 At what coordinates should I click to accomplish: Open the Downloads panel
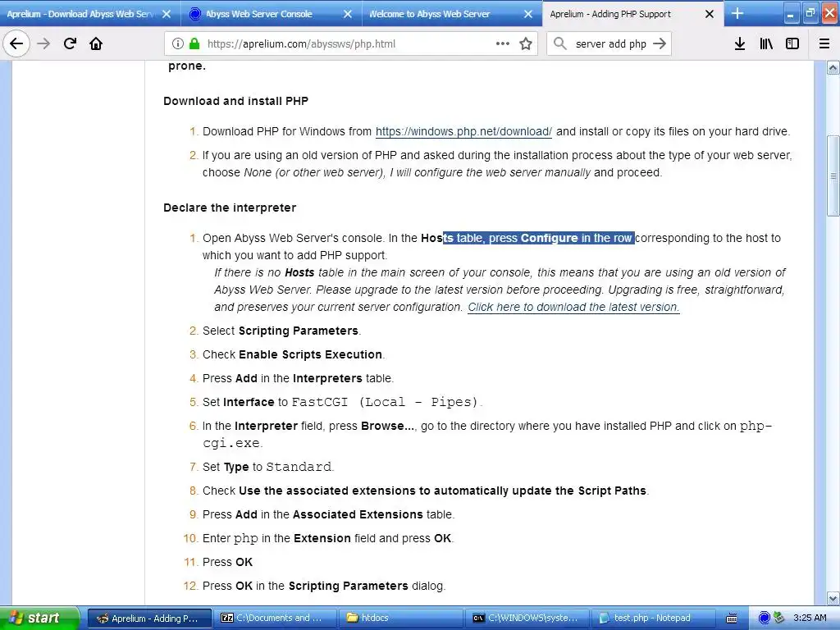[x=740, y=43]
